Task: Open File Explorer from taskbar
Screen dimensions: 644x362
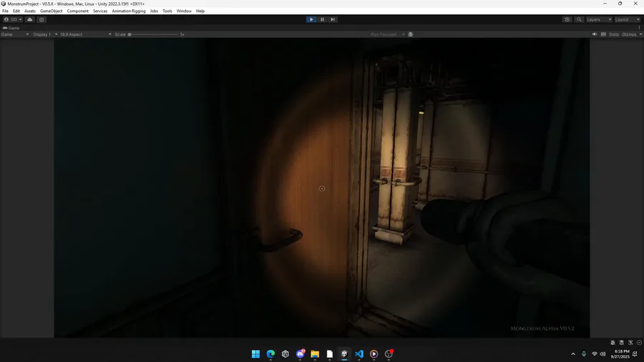Action: pyautogui.click(x=315, y=354)
